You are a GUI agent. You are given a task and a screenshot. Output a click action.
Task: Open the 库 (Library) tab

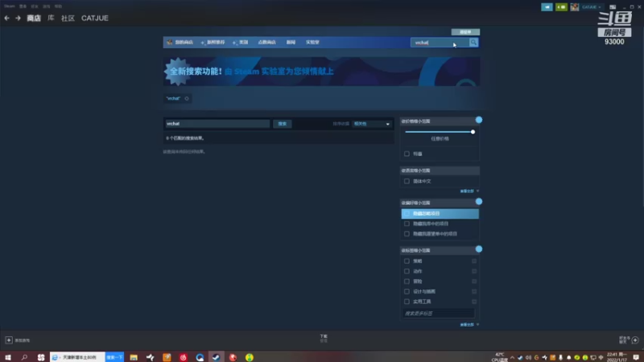point(51,18)
